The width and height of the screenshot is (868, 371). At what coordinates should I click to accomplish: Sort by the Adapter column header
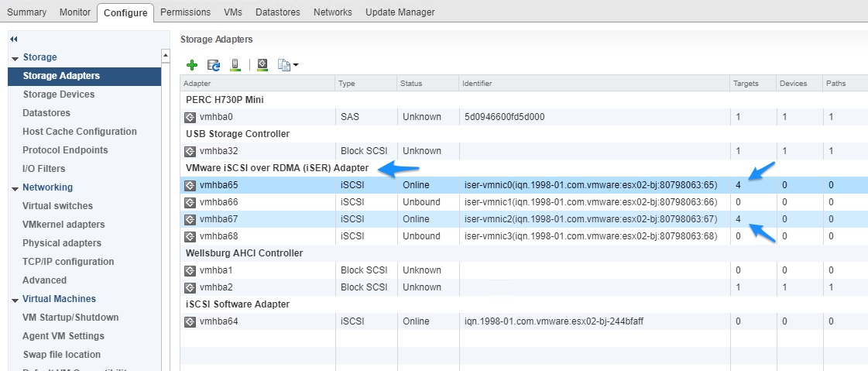258,83
